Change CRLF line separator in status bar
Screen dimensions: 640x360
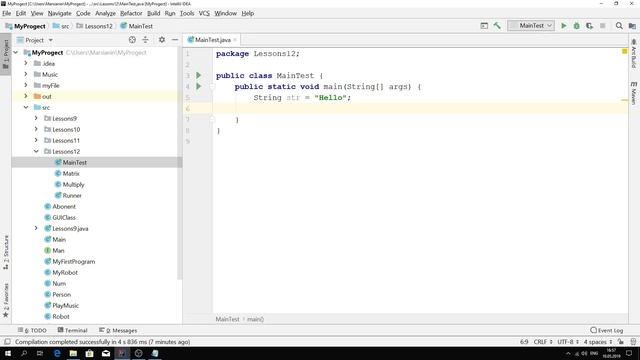click(543, 342)
